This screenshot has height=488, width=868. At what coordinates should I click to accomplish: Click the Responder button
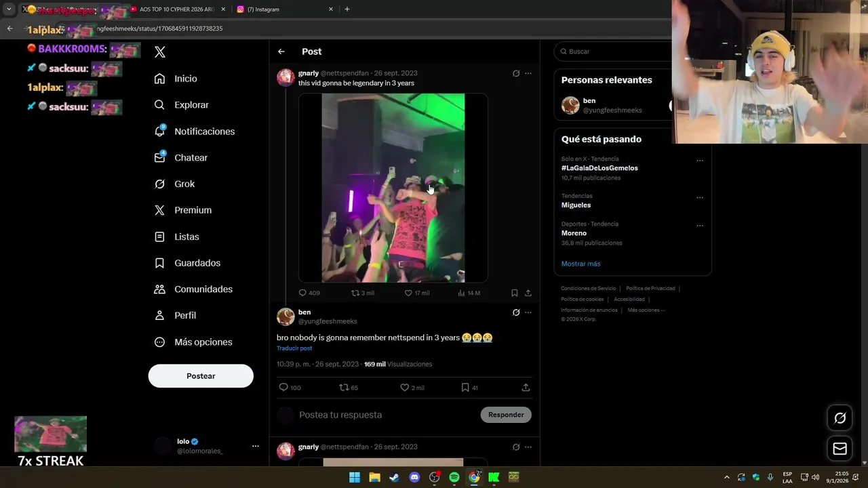pyautogui.click(x=506, y=415)
